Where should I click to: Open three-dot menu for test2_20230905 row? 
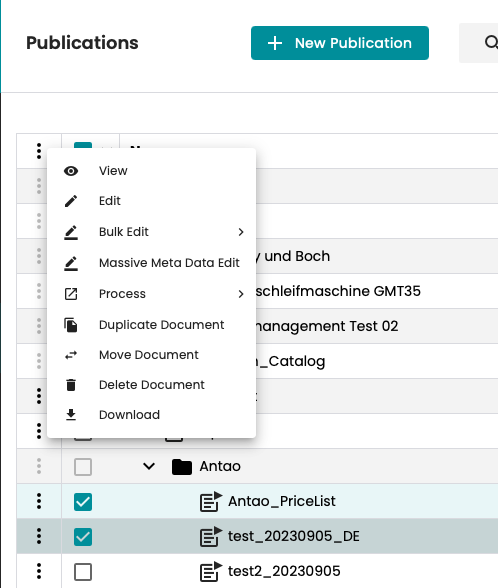point(39,571)
